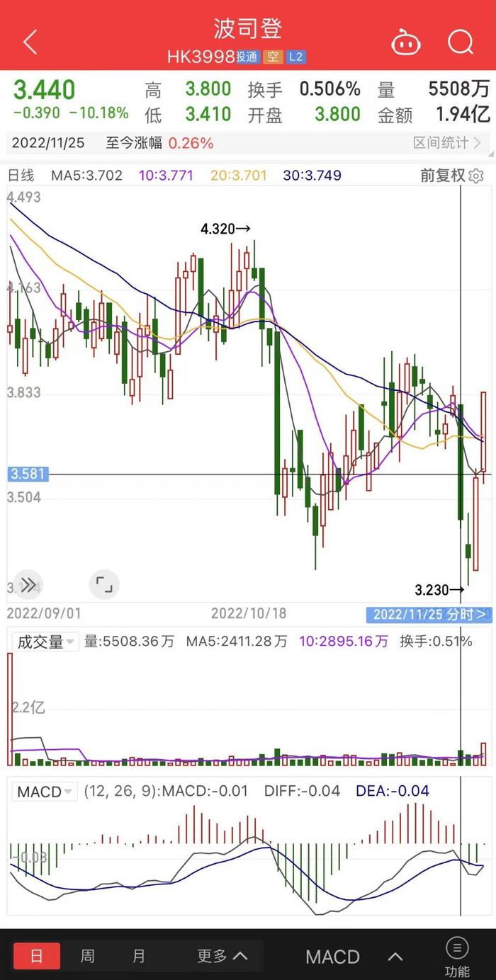This screenshot has width=496, height=980.
Task: Tap the 2022/09/01 date axis label
Action: pyautogui.click(x=44, y=613)
